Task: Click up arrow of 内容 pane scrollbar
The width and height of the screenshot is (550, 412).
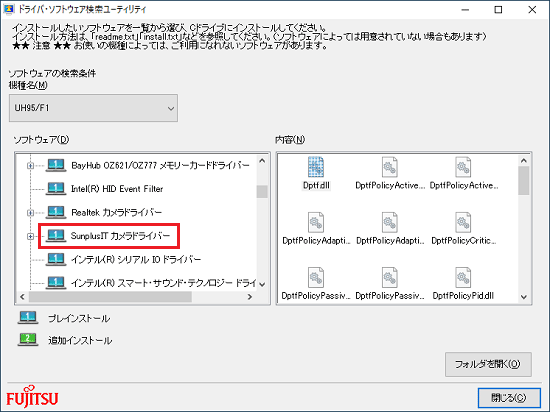Action: [524, 161]
